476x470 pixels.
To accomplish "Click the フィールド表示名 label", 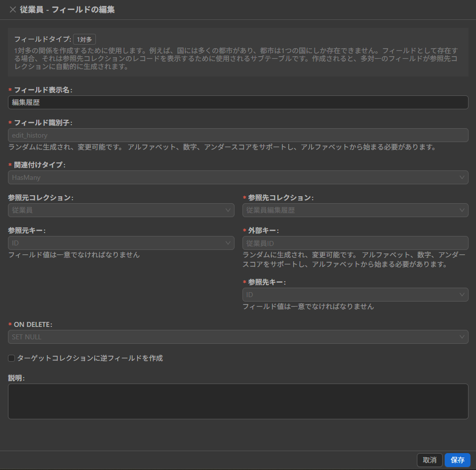I will click(43, 90).
